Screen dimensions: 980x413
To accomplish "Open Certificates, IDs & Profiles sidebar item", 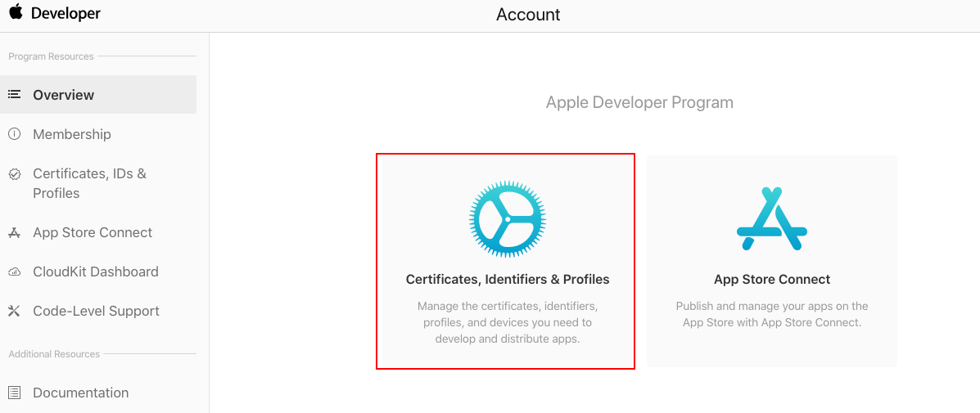I will [x=89, y=183].
